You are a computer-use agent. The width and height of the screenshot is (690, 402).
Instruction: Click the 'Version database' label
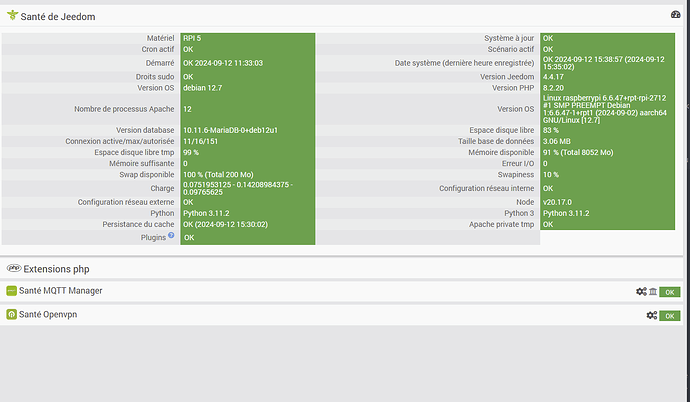click(145, 130)
